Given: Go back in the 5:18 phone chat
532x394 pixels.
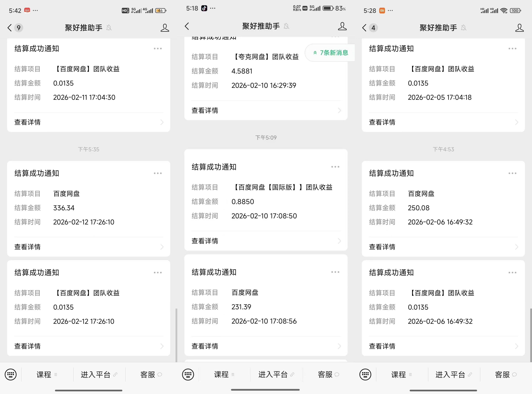Looking at the screenshot, I should (x=187, y=26).
